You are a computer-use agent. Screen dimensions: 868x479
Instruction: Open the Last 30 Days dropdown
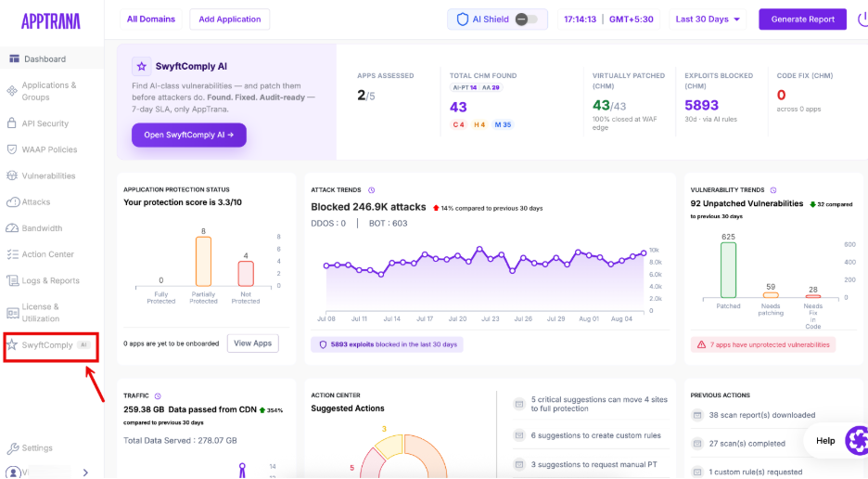[708, 19]
